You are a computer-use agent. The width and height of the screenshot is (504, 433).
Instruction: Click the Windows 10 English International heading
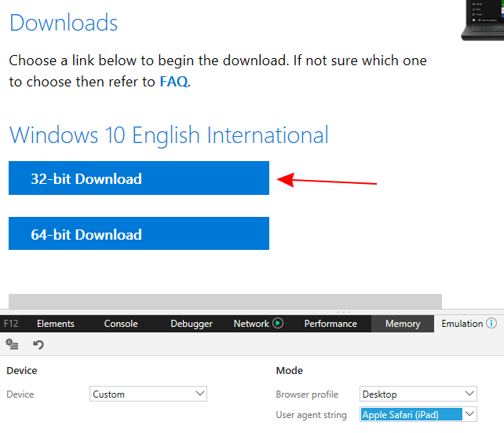click(169, 135)
